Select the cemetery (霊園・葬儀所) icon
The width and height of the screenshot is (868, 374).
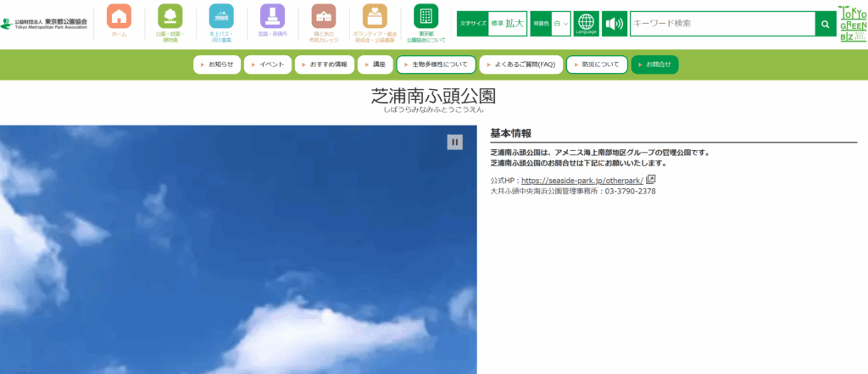272,17
